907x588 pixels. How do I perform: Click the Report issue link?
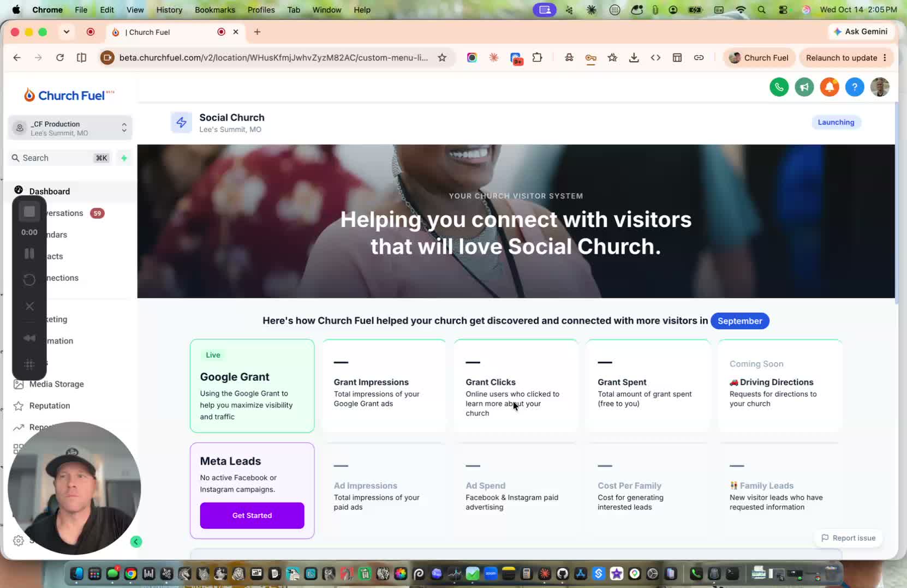[848, 538]
